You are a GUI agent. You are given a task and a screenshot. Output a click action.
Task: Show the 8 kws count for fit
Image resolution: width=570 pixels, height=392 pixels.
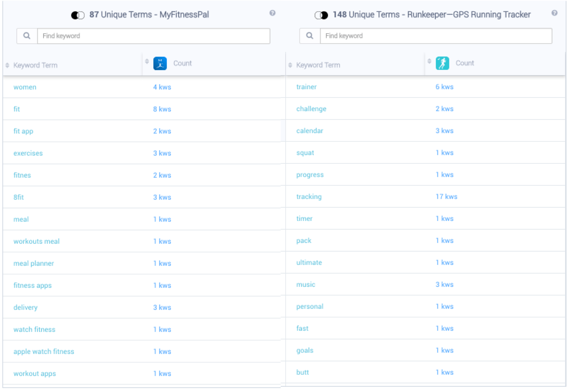pyautogui.click(x=162, y=109)
